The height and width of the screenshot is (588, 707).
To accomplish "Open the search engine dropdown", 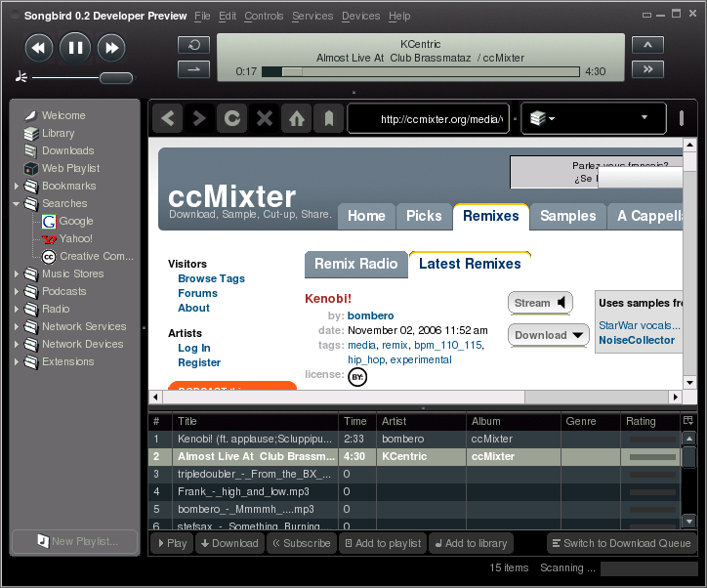I will 542,118.
